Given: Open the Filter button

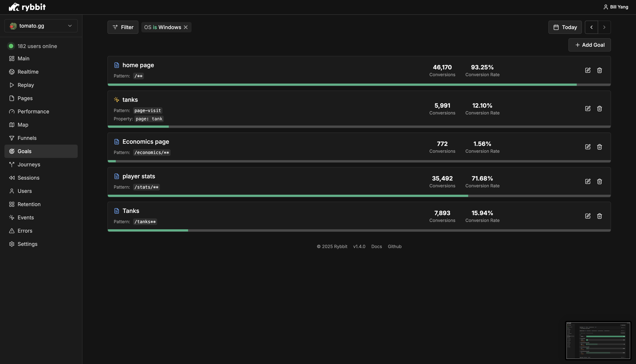Looking at the screenshot, I should pos(123,27).
